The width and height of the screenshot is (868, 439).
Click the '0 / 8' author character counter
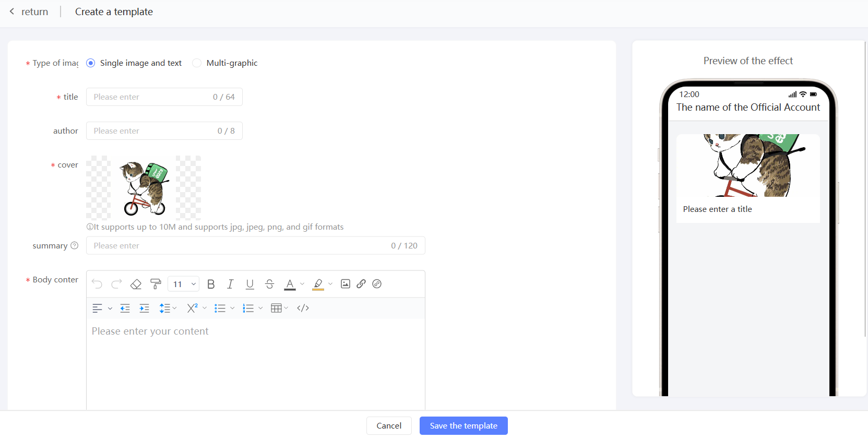pos(226,130)
